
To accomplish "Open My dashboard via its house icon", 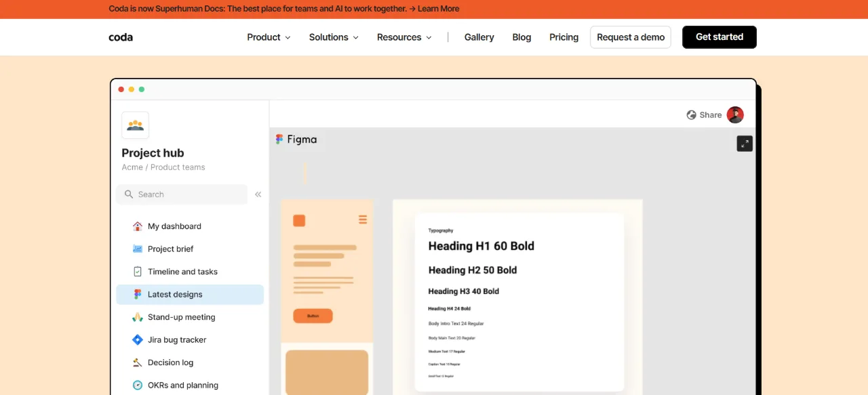I will point(138,226).
